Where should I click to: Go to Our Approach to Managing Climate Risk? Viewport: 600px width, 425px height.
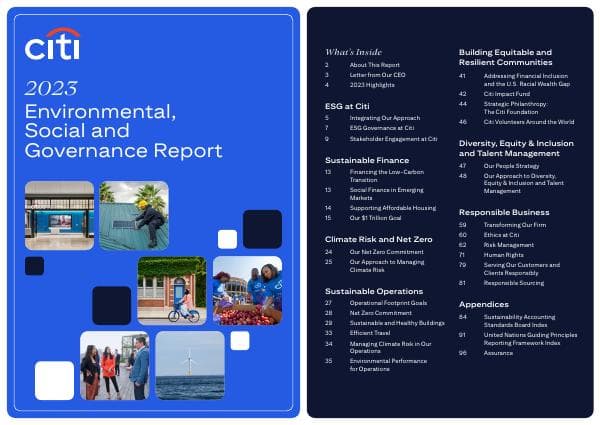click(387, 266)
